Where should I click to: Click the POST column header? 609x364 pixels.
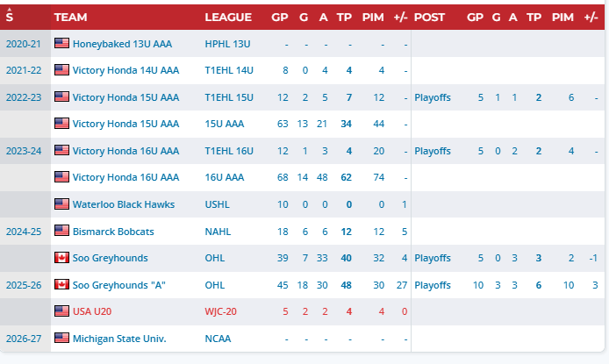429,18
